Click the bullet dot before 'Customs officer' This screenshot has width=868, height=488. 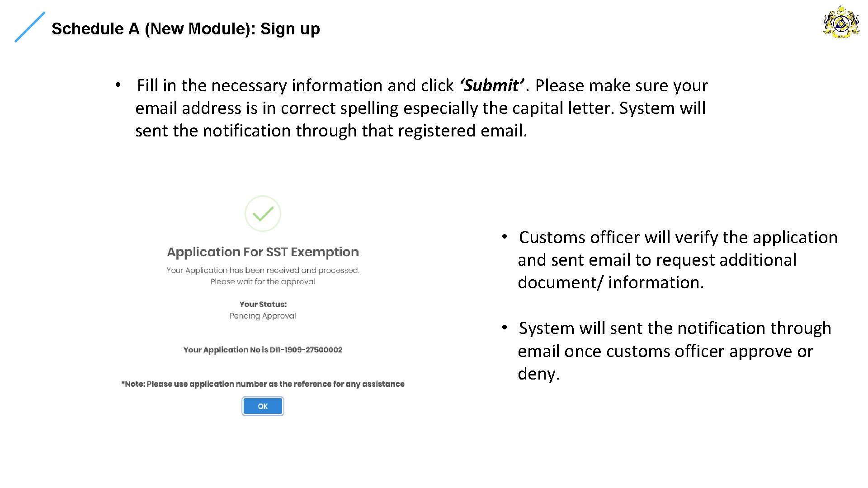point(505,237)
